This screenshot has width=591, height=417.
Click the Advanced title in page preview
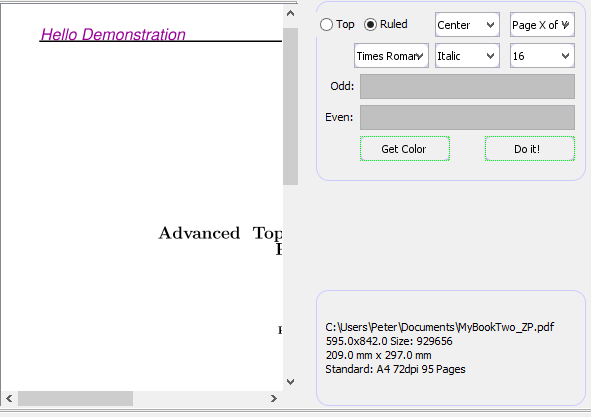click(199, 233)
